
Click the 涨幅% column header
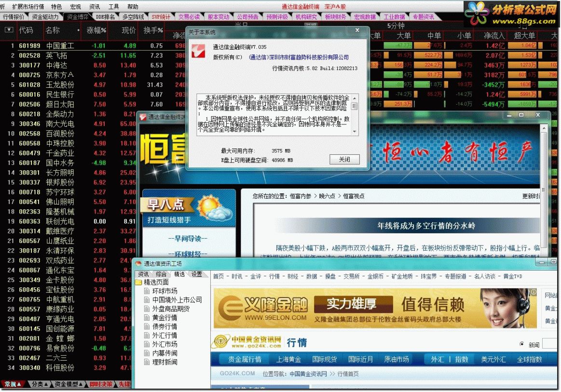96,30
